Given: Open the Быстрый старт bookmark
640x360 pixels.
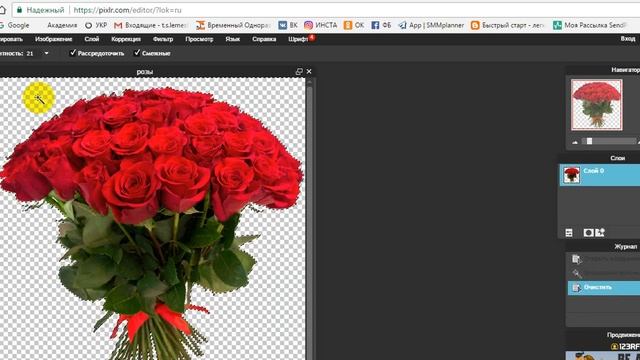Looking at the screenshot, I should click(x=508, y=25).
